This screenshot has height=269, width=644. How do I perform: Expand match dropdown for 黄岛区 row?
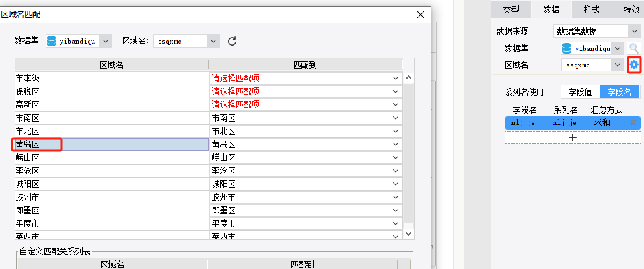396,144
